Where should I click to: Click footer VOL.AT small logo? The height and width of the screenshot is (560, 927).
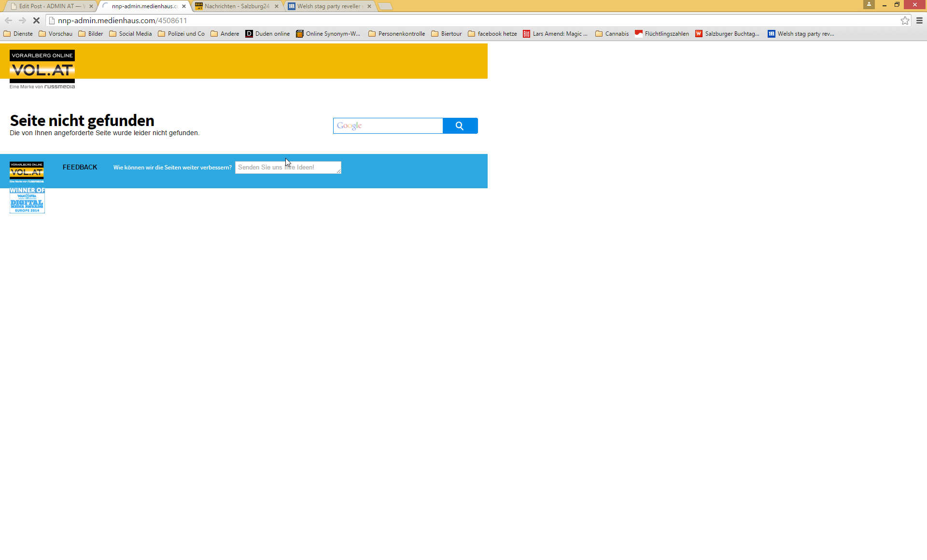[27, 172]
